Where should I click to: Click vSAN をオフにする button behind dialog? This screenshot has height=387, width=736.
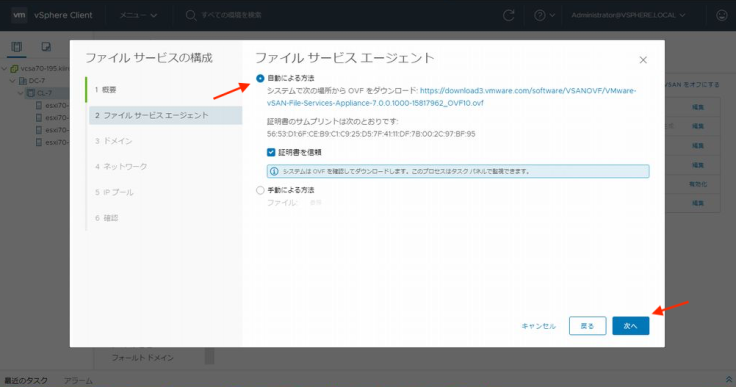692,85
